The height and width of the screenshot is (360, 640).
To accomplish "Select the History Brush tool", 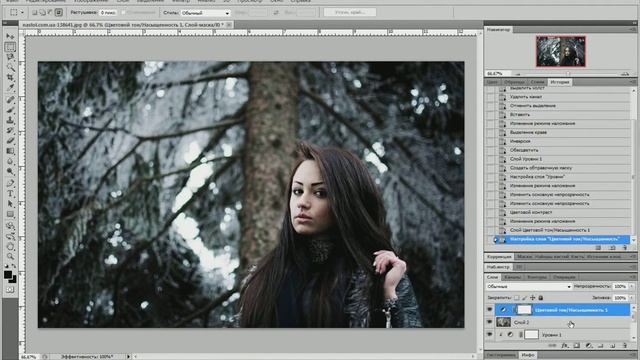I will (10, 131).
